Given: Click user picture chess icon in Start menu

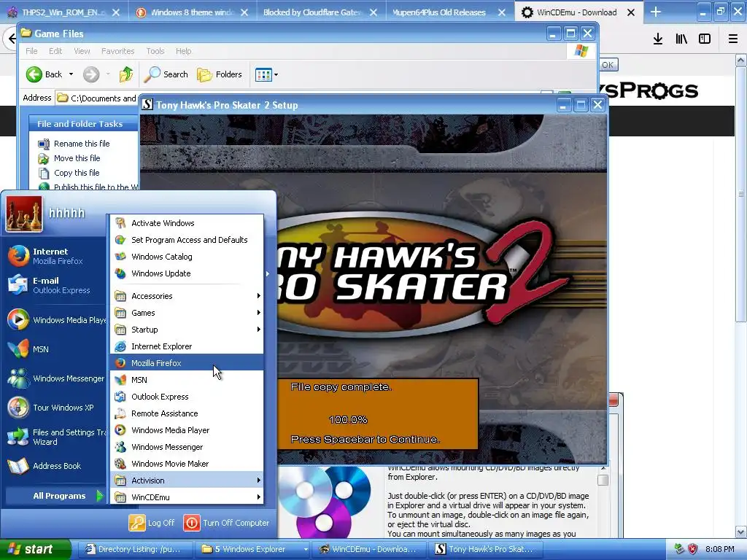Looking at the screenshot, I should (24, 214).
